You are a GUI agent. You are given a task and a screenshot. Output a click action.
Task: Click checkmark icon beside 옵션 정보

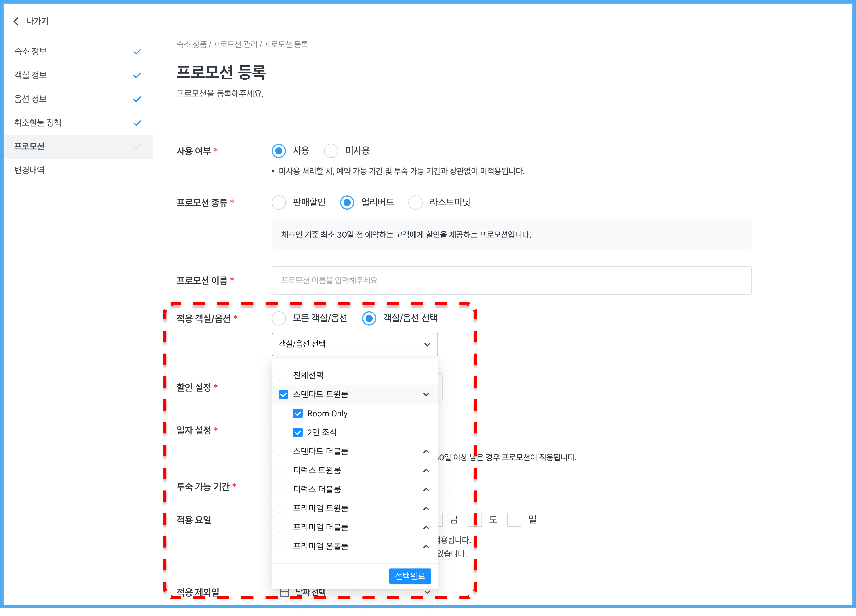[137, 99]
